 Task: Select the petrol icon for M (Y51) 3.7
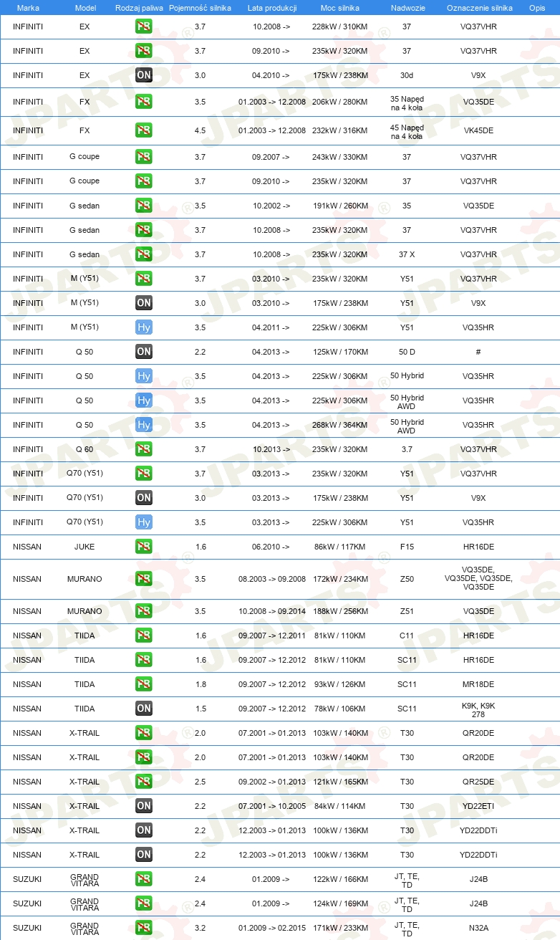(144, 279)
